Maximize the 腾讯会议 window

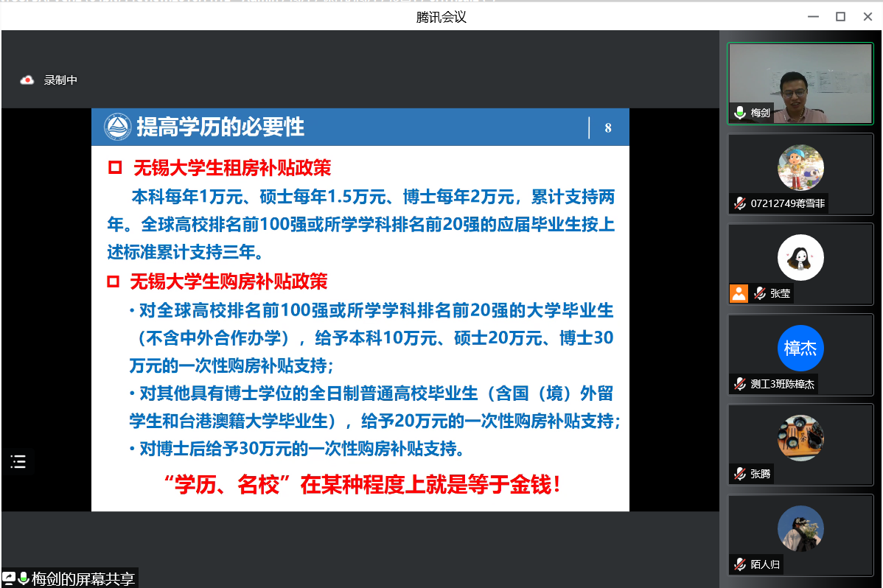tap(840, 17)
